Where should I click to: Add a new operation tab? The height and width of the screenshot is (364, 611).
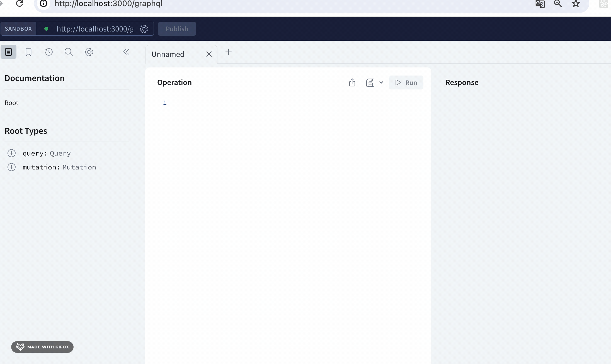tap(228, 52)
